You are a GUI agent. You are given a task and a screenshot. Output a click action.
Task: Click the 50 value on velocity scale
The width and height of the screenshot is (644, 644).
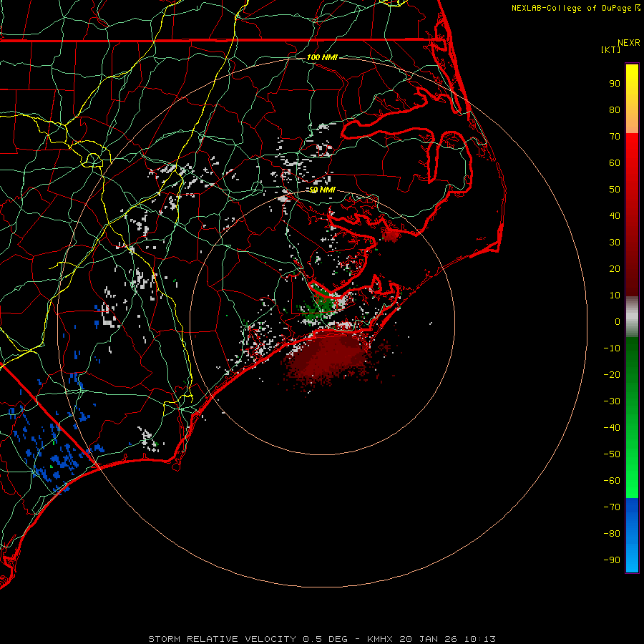tap(615, 190)
